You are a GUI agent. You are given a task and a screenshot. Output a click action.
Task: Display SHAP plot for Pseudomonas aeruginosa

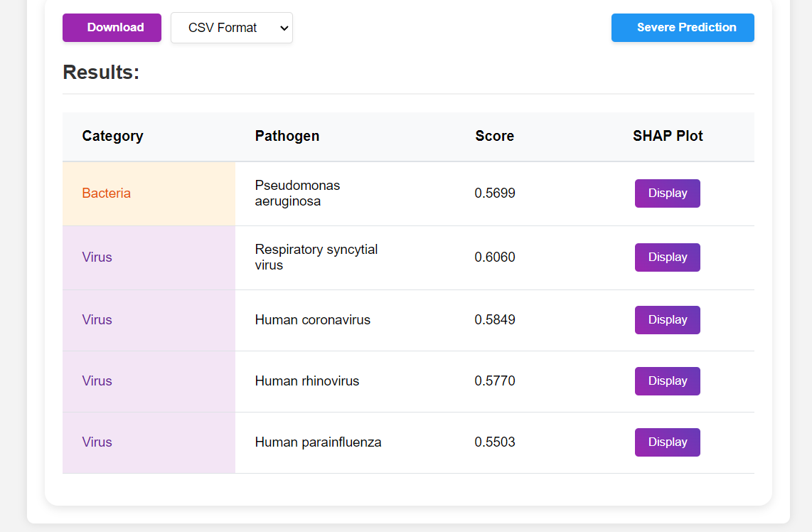point(667,193)
